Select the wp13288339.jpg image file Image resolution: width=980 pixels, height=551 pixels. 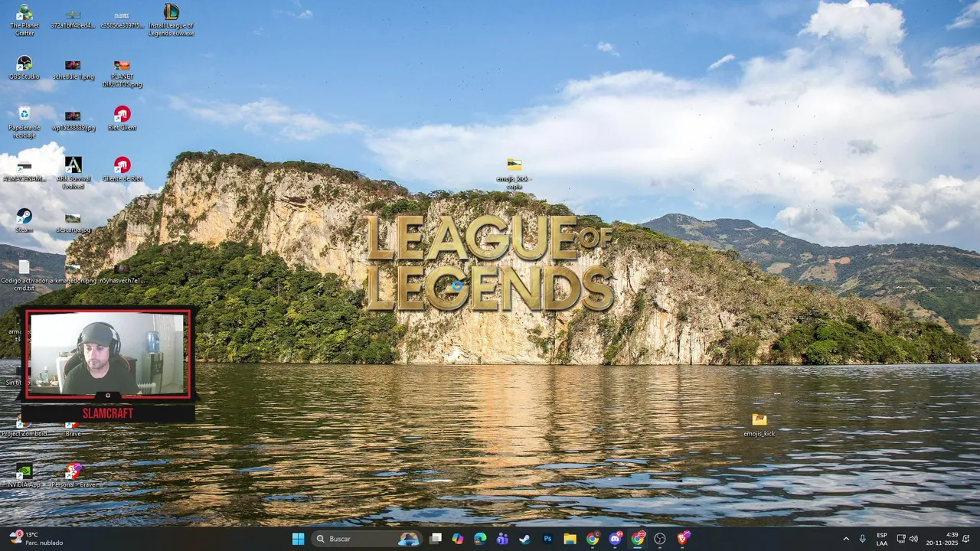[x=73, y=121]
